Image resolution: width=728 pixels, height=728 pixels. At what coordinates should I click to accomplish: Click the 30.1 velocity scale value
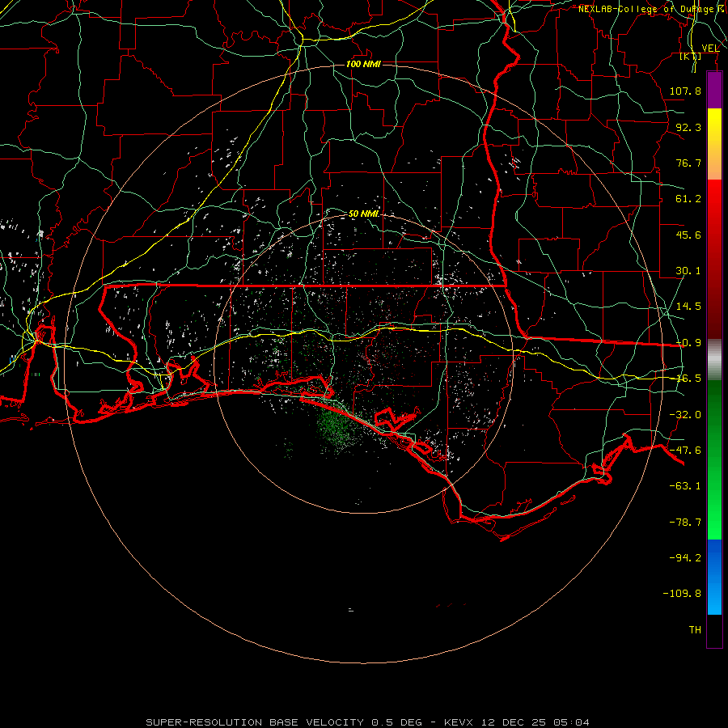tap(688, 271)
